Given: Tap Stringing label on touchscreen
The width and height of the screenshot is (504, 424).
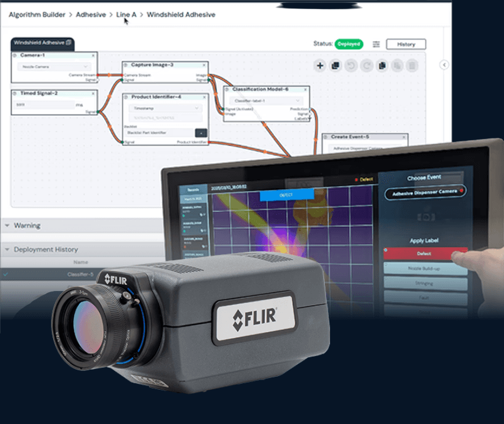Looking at the screenshot, I should coord(425,283).
